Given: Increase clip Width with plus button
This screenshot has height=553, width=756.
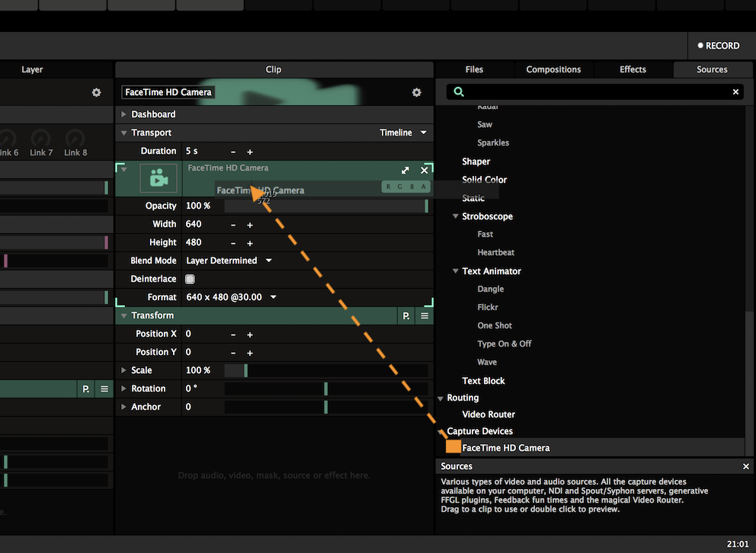Looking at the screenshot, I should (250, 225).
